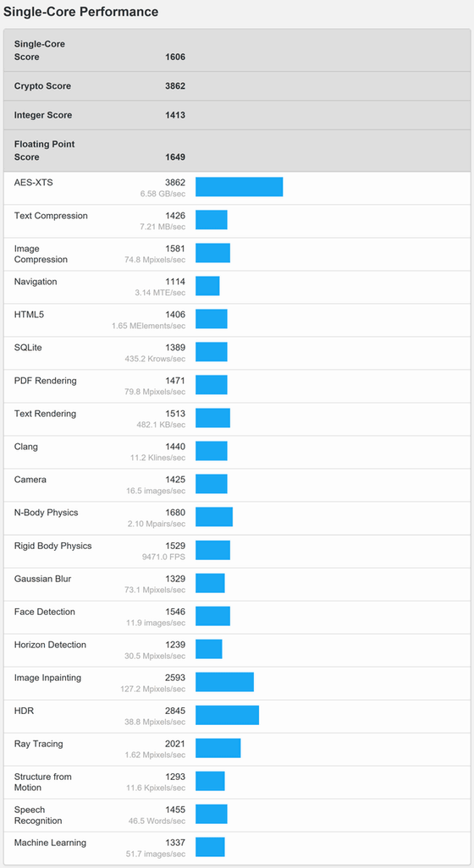Viewport: 474px width, 868px height.
Task: Click the Image Inpainting performance bar
Action: (x=225, y=682)
